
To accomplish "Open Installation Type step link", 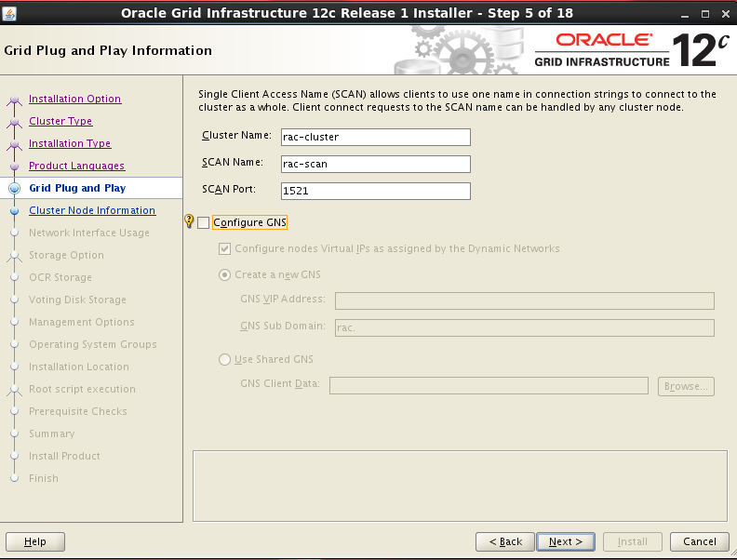I will 70,143.
